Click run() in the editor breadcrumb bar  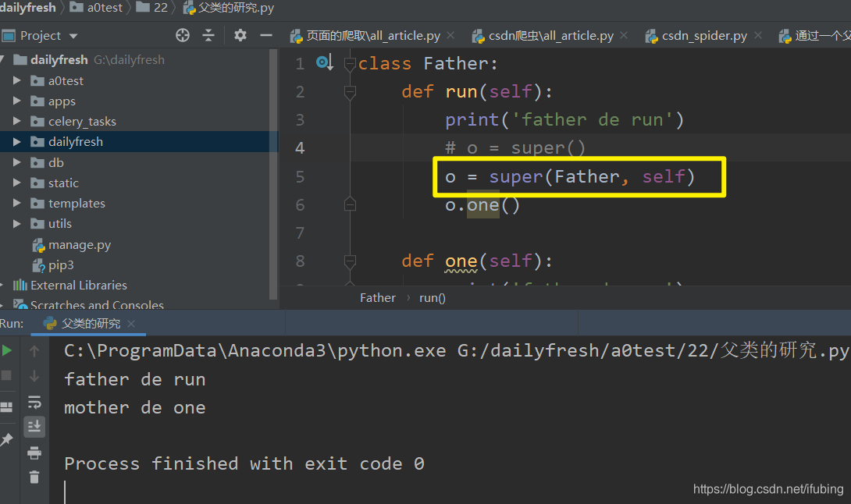tap(432, 298)
